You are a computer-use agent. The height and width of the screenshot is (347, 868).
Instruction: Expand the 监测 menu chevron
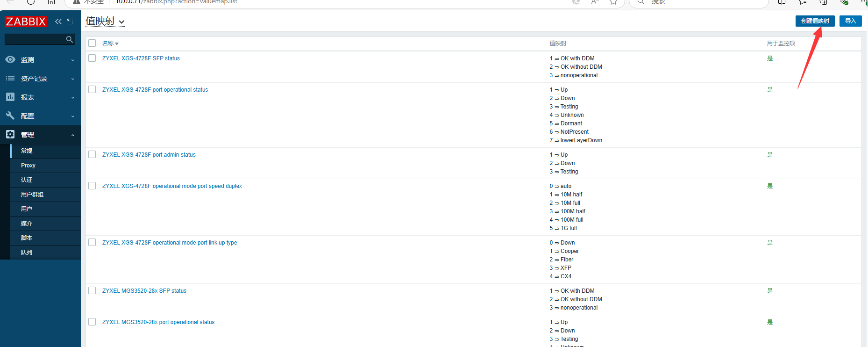point(73,60)
